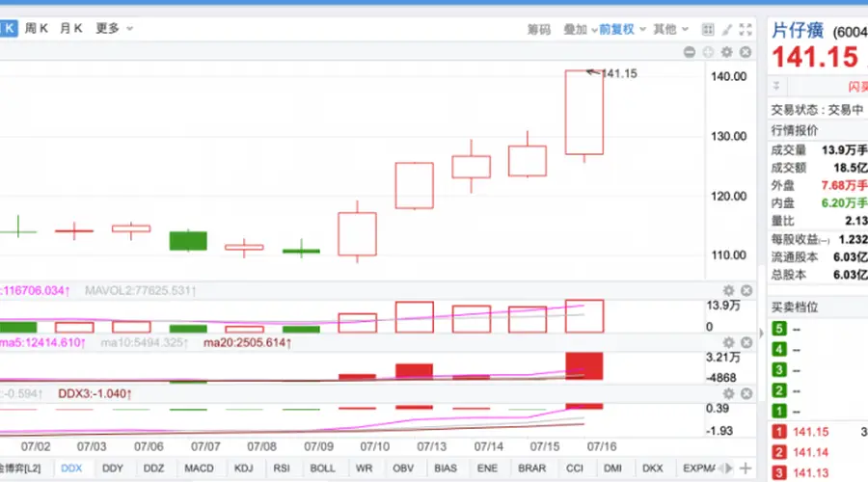Viewport: 868px width, 482px height.
Task: Open the ma5 fund flow panel settings gear
Action: [x=728, y=342]
